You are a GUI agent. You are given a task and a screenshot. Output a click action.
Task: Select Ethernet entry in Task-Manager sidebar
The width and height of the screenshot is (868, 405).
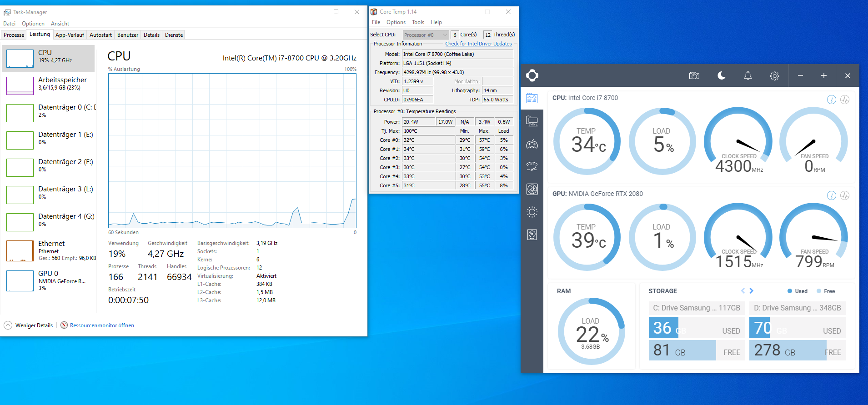point(48,251)
